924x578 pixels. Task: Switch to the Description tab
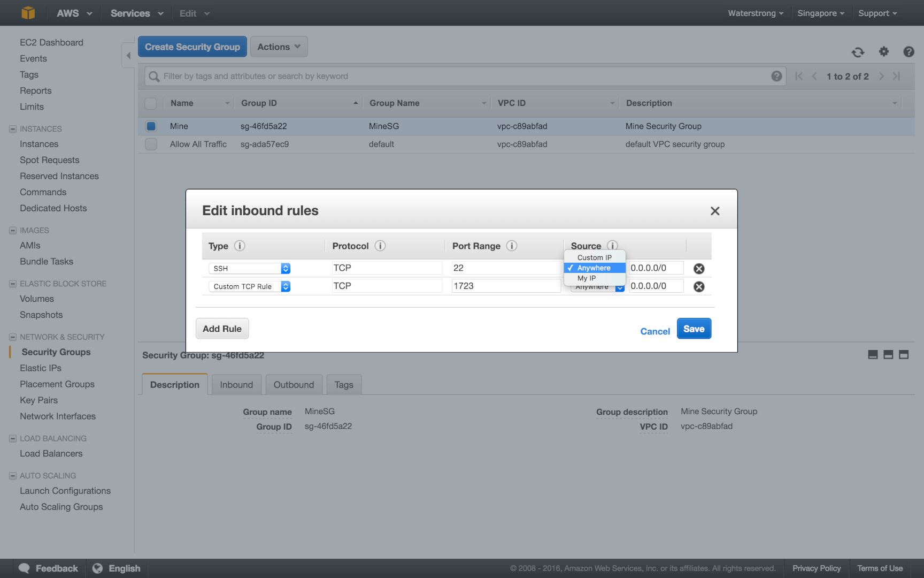coord(175,385)
